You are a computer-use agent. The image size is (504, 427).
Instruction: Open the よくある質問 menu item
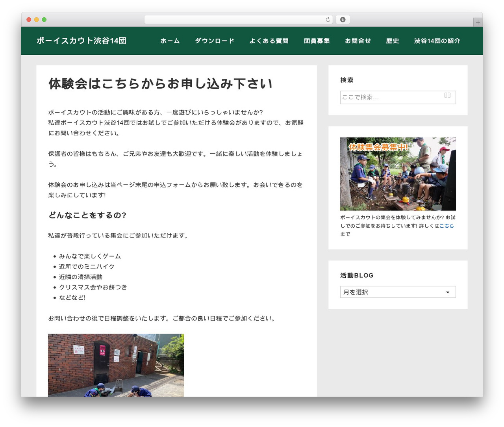(x=269, y=41)
